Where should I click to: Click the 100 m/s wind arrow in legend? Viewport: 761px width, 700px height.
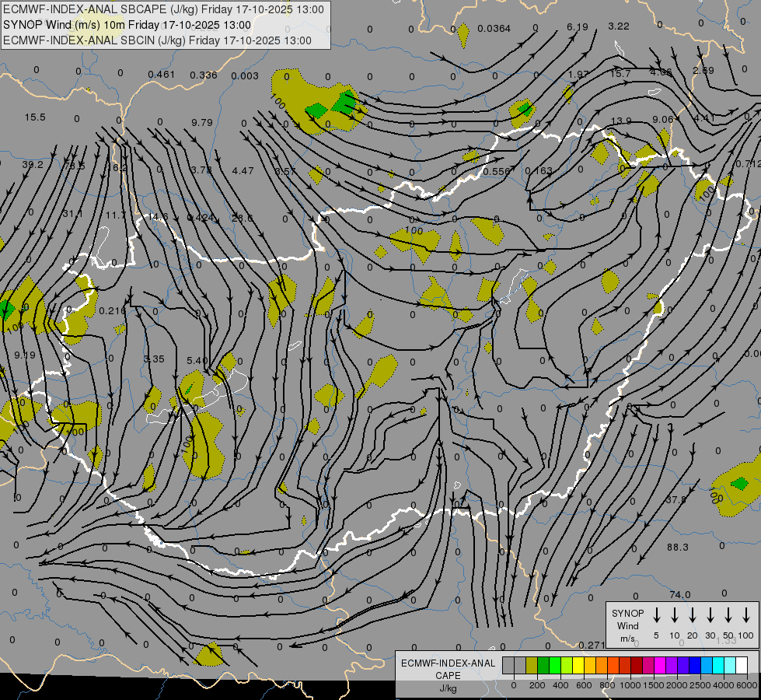tap(746, 615)
